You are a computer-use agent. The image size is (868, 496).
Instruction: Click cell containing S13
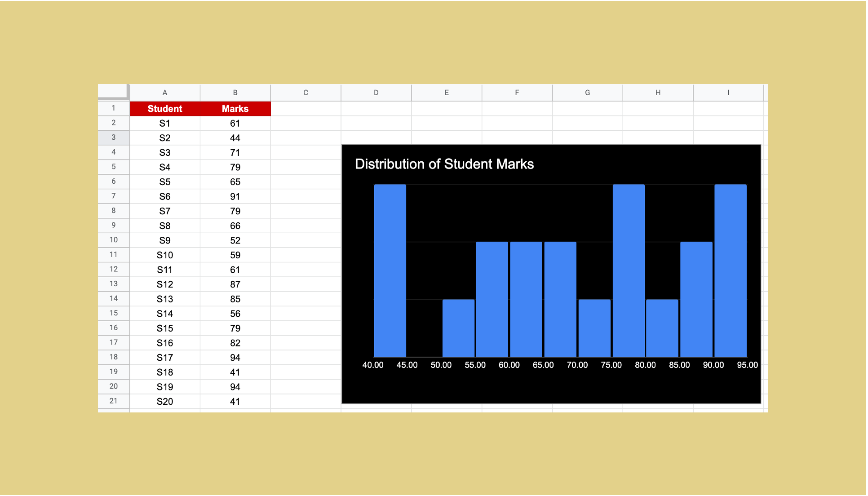click(165, 299)
